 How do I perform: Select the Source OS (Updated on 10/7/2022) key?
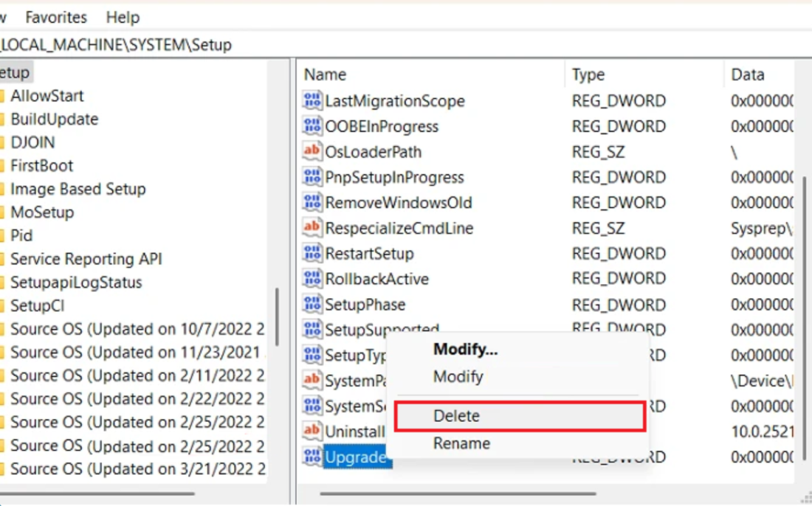coord(133,329)
